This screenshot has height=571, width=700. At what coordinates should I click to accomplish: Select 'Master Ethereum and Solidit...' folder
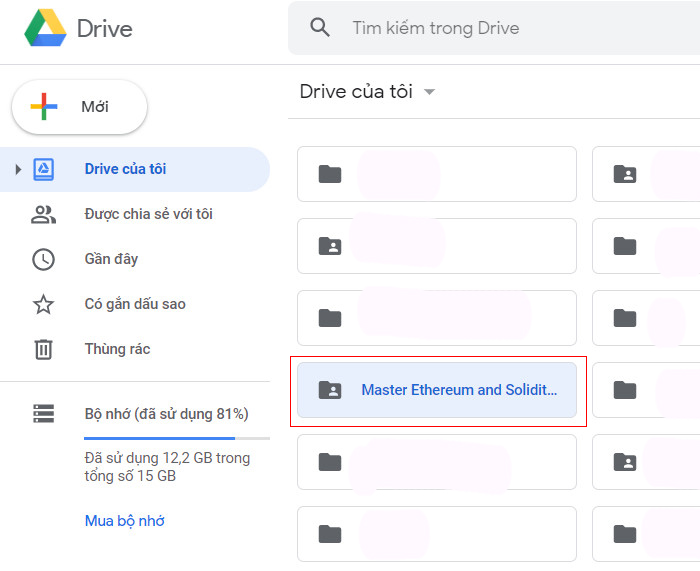click(x=437, y=390)
